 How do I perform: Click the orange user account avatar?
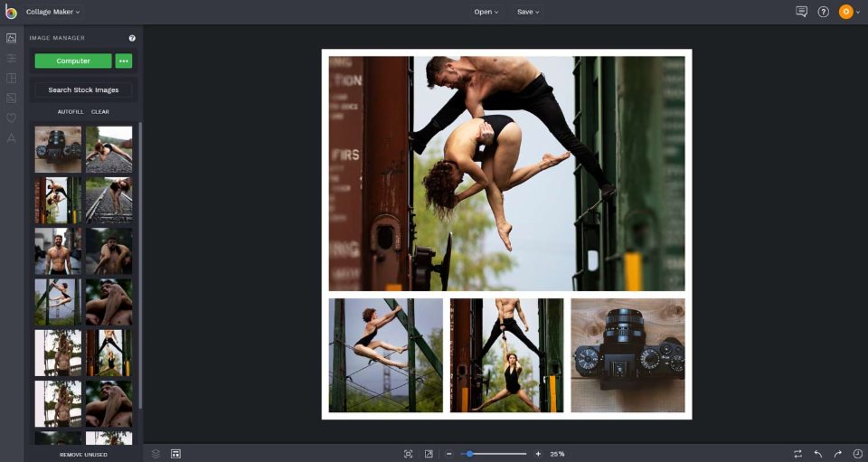pyautogui.click(x=846, y=12)
